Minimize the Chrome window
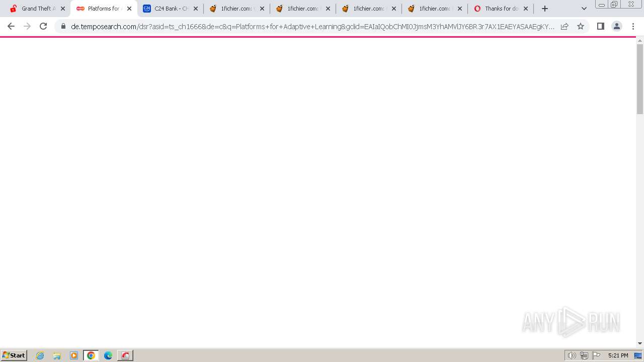This screenshot has width=644, height=362. tap(601, 5)
